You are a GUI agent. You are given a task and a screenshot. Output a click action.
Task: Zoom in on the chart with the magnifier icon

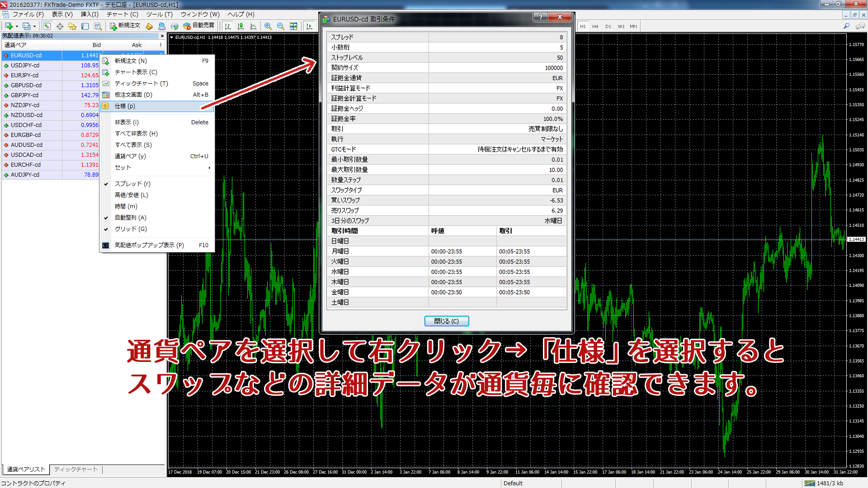coord(267,26)
